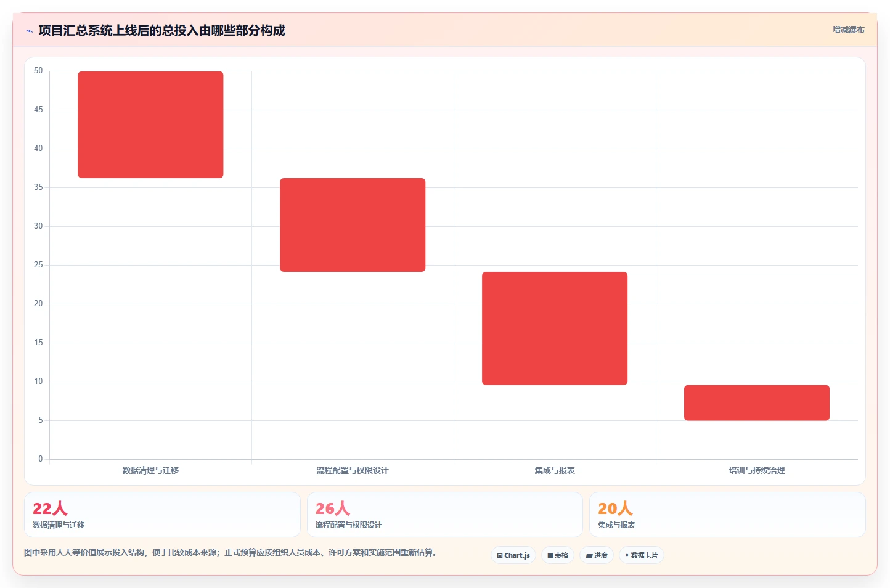Select the Chart.js tag chip

click(x=513, y=555)
